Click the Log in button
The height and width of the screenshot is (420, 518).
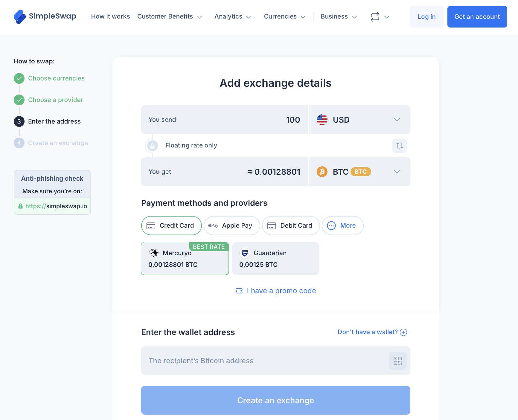(x=426, y=17)
